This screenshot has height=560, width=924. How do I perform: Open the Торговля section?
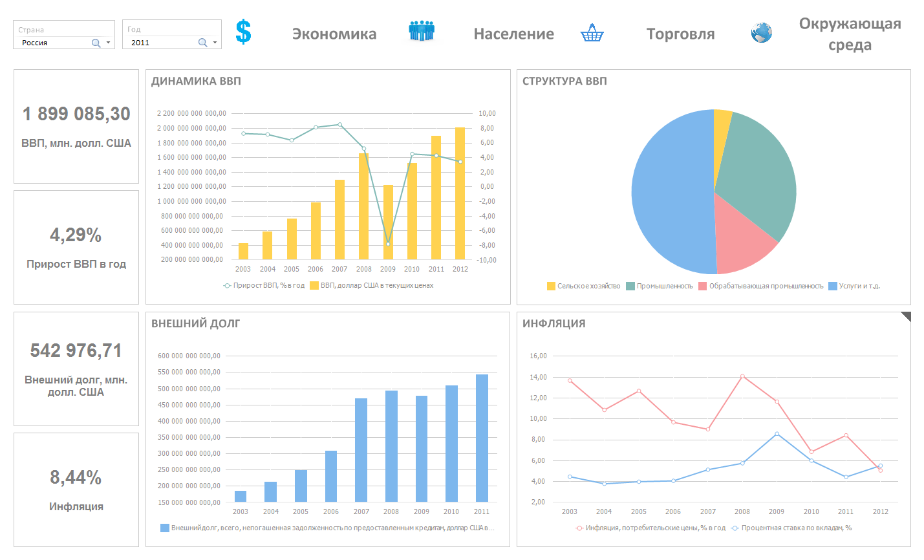point(681,34)
